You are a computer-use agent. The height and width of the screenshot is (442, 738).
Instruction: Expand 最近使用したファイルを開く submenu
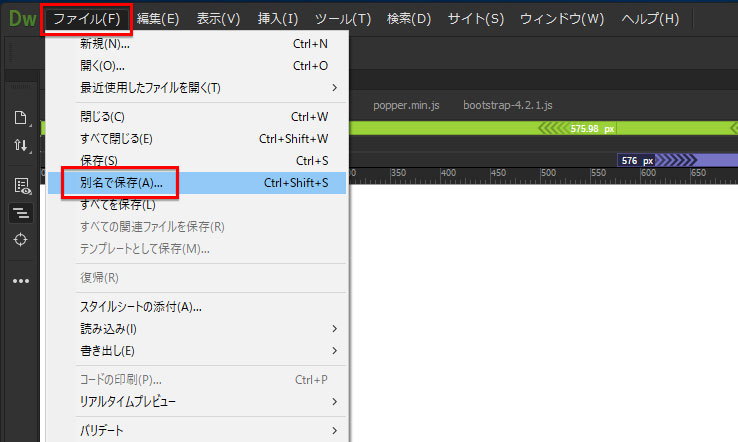[x=150, y=87]
